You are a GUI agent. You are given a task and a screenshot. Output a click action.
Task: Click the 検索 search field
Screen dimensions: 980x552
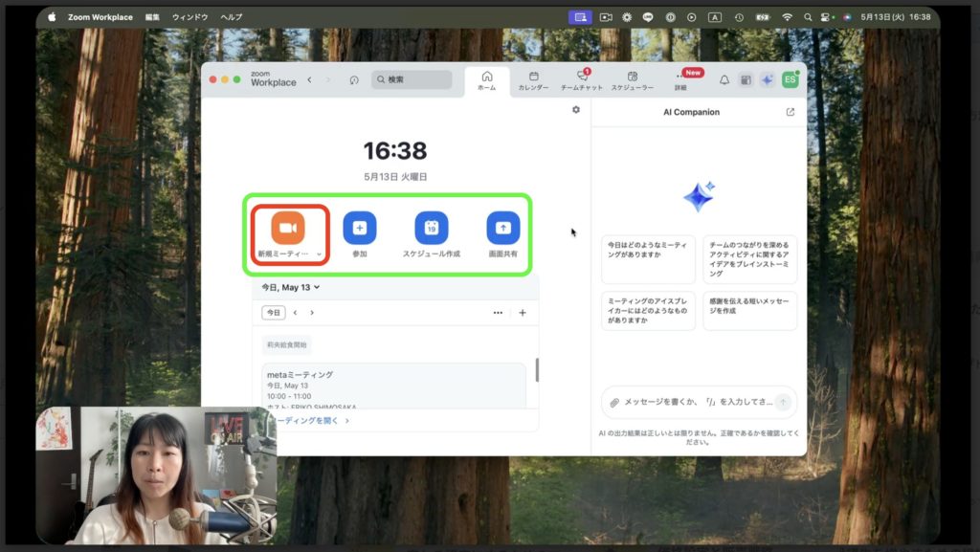(x=412, y=79)
